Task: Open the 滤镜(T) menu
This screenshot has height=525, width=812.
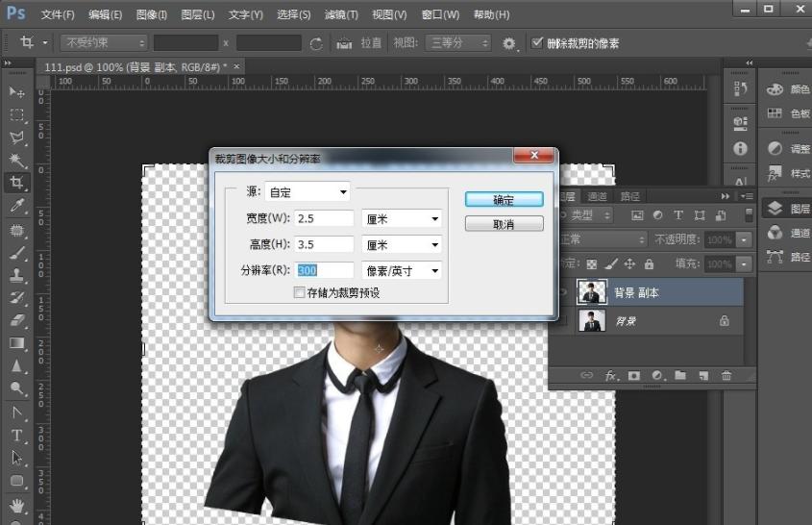Action: [340, 15]
